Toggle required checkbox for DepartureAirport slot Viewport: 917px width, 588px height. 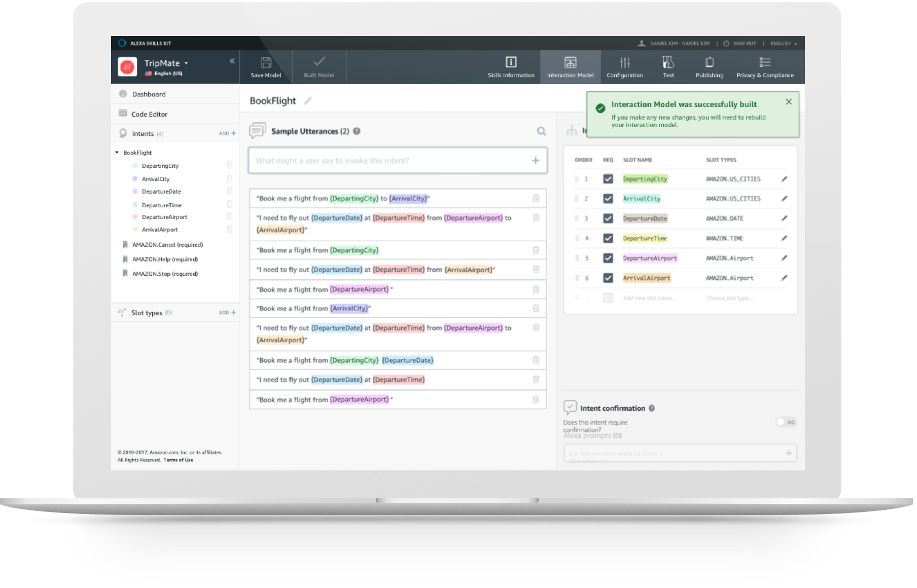(x=608, y=258)
